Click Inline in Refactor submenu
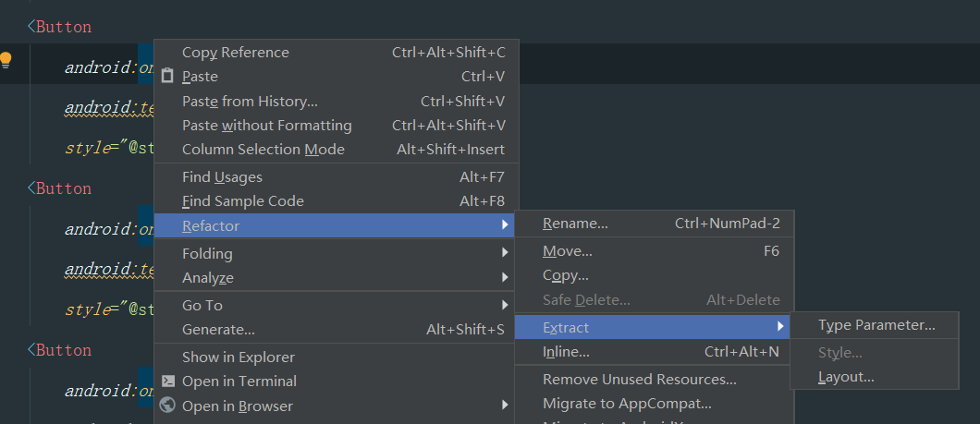The height and width of the screenshot is (424, 980). click(x=566, y=351)
